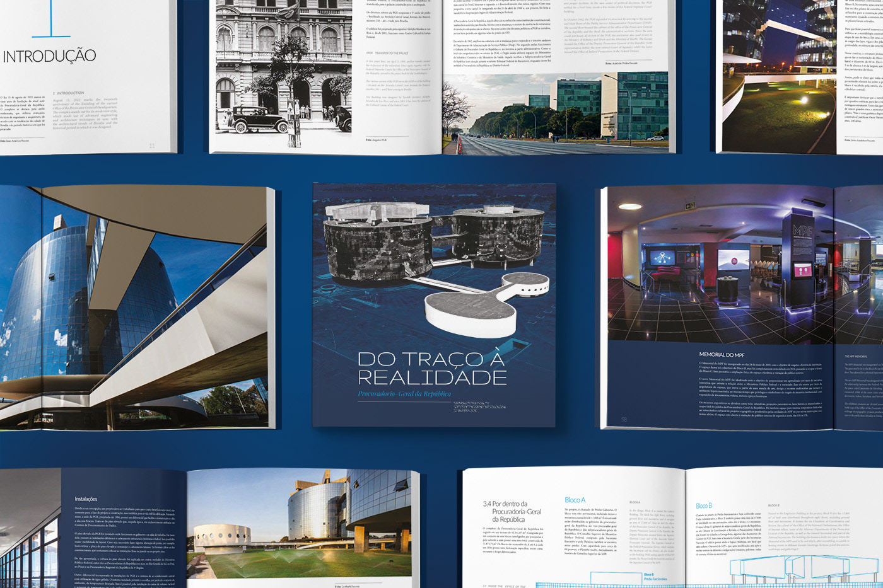Viewport: 883px width, 588px height.
Task: Click the "DO TRAÇO À REALIDADE" cover title
Action: [x=433, y=368]
